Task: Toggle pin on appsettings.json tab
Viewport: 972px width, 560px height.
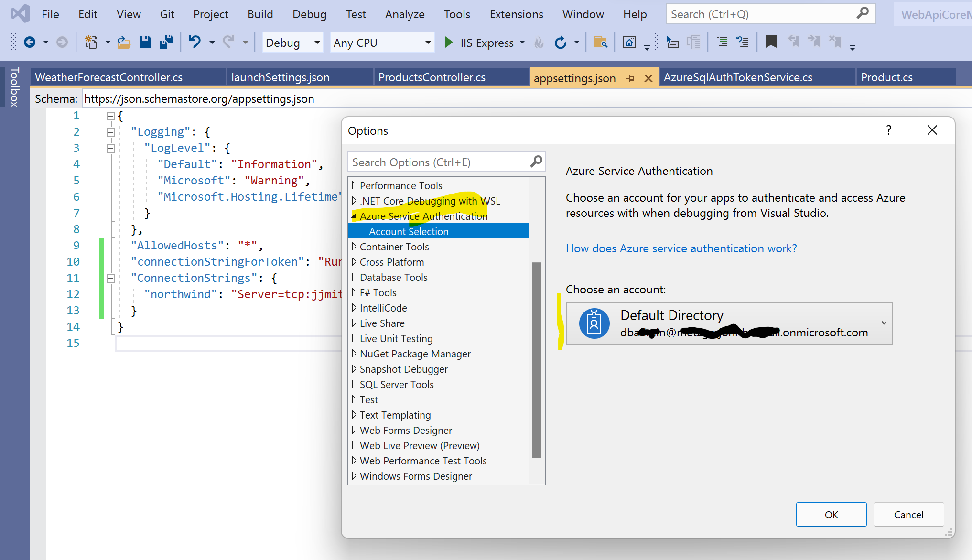Action: click(631, 78)
